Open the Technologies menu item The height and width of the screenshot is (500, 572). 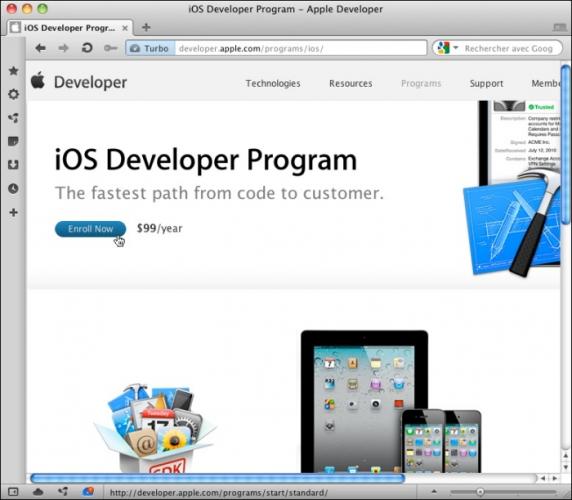tap(273, 84)
